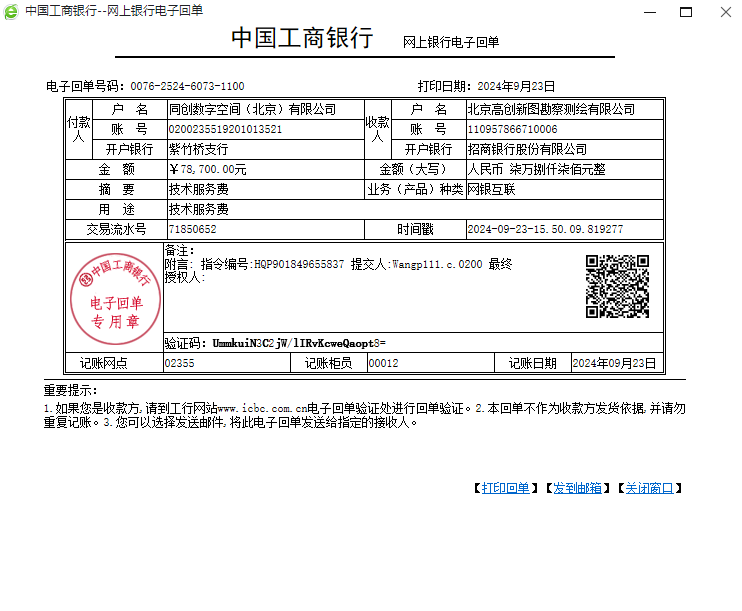
Task: Click the 摘要 value 技术服务费
Action: (x=199, y=189)
